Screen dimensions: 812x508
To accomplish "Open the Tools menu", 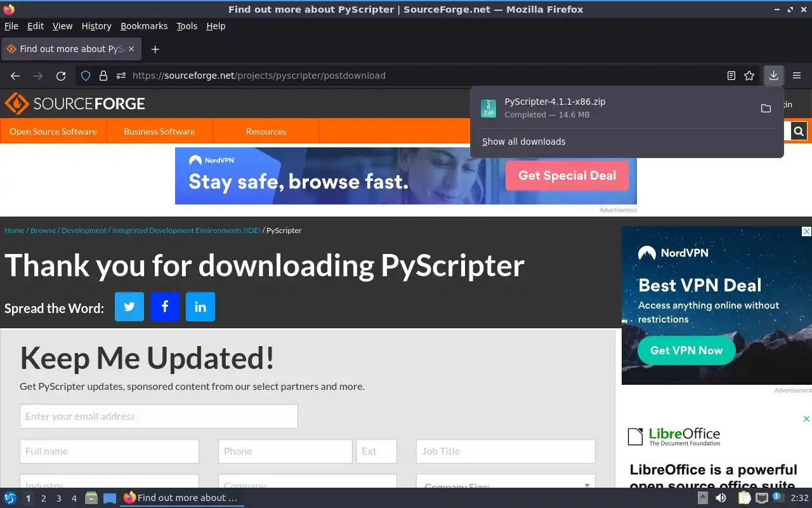I will pos(187,26).
